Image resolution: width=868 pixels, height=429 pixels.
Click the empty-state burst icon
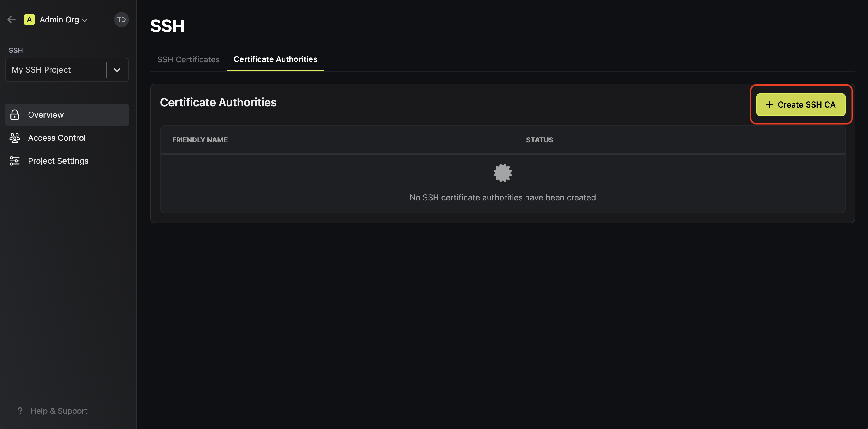(503, 173)
